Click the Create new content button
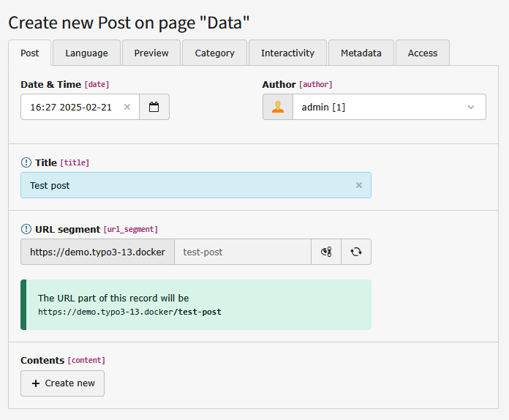The image size is (509, 420). pos(63,383)
